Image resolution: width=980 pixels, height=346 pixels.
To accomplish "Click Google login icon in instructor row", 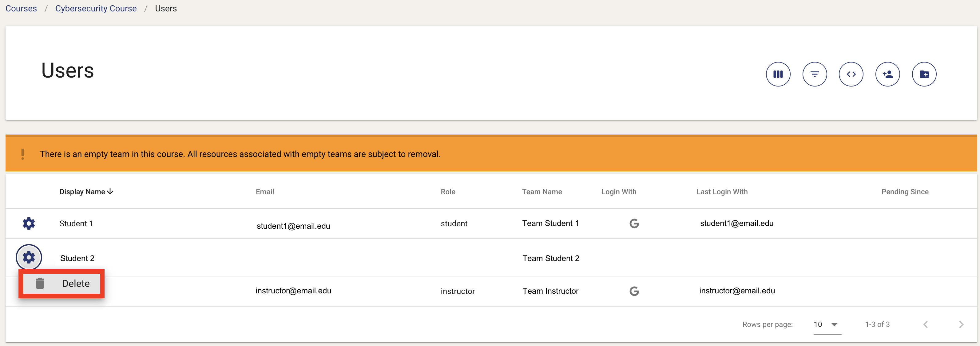I will click(634, 291).
